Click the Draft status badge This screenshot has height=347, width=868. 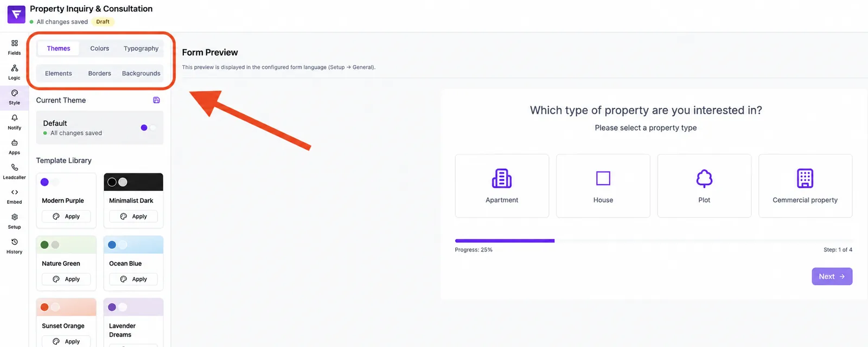point(103,22)
